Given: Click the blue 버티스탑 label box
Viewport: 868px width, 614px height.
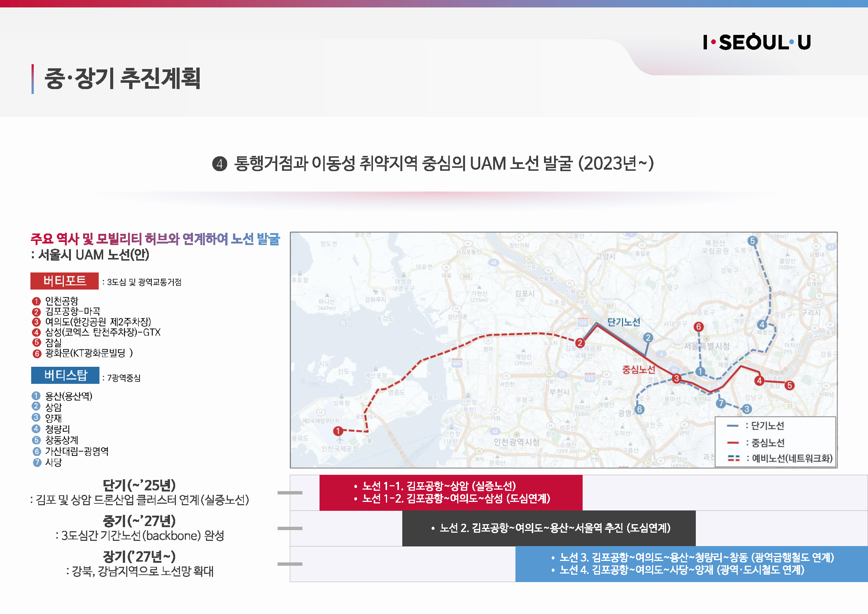Looking at the screenshot, I should tap(65, 375).
